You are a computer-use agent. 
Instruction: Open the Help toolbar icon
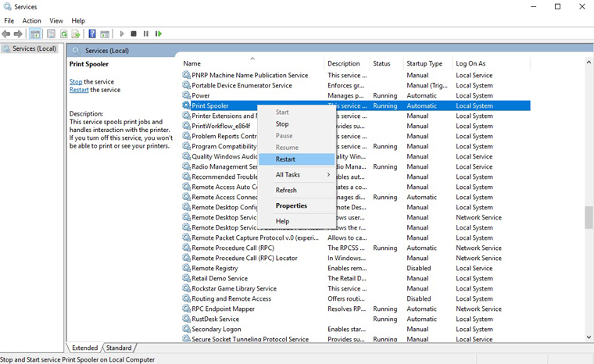tap(92, 34)
